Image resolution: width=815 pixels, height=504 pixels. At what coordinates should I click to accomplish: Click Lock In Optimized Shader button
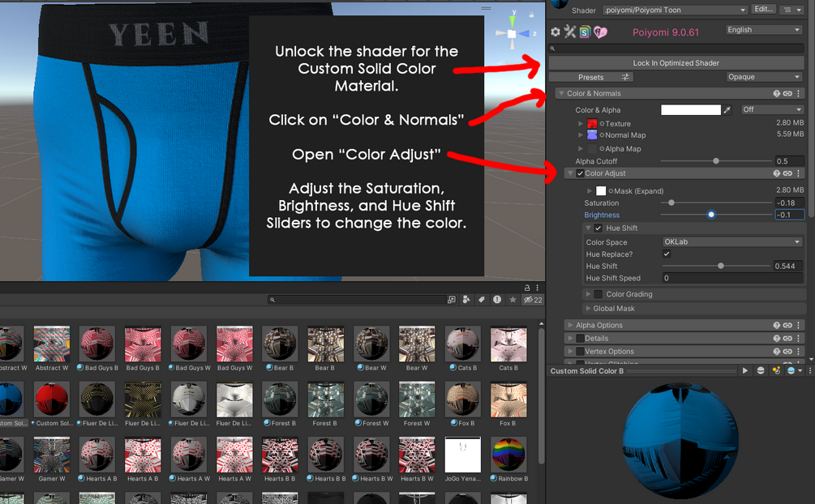676,63
